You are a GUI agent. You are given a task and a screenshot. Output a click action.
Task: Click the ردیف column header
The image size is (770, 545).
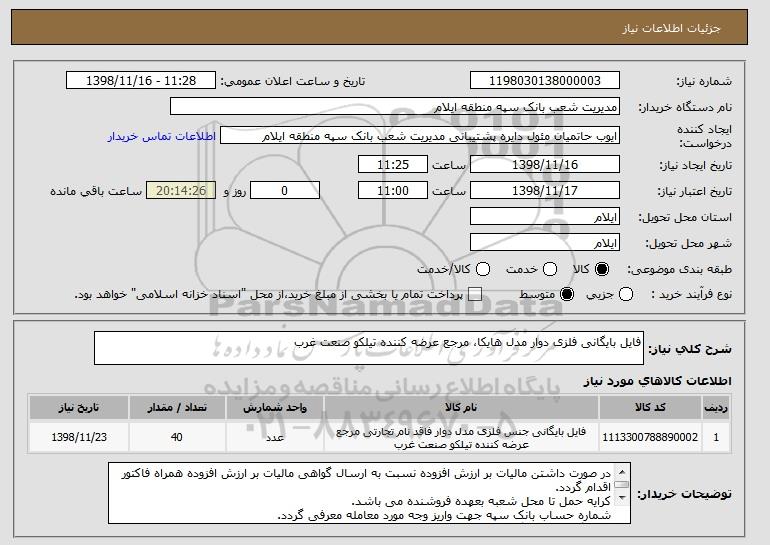716,408
